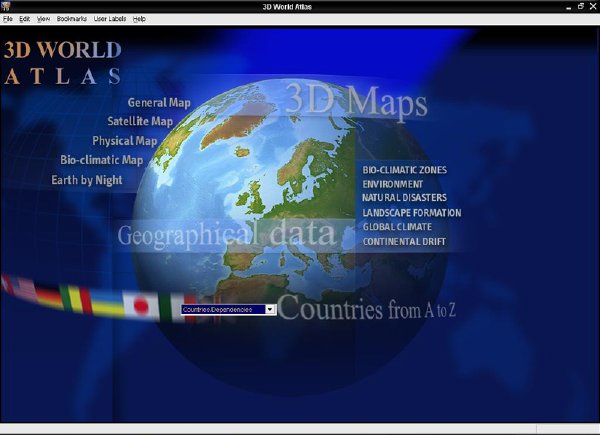
Task: Click the Japanese flag in the flag strip
Action: click(x=140, y=306)
